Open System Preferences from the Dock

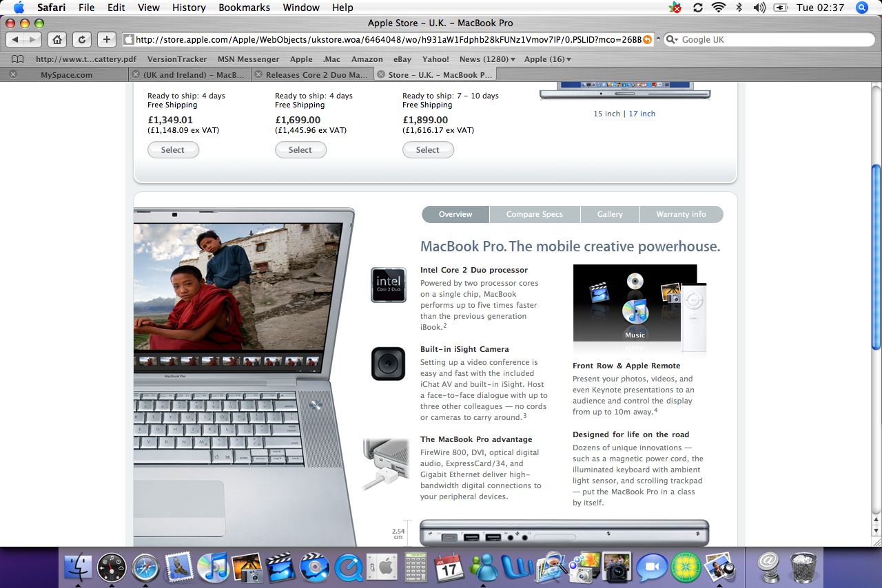(x=382, y=567)
